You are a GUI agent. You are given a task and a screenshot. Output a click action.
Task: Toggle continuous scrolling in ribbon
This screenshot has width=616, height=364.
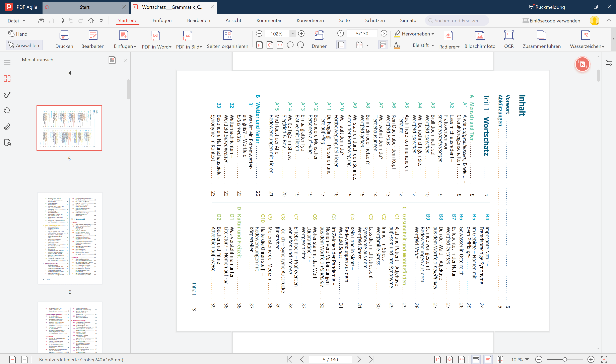click(383, 45)
